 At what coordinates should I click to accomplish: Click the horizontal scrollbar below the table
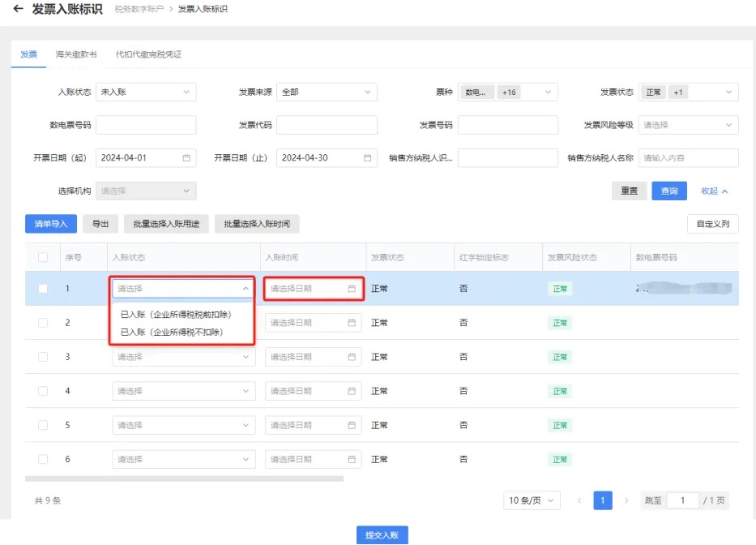coord(184,478)
